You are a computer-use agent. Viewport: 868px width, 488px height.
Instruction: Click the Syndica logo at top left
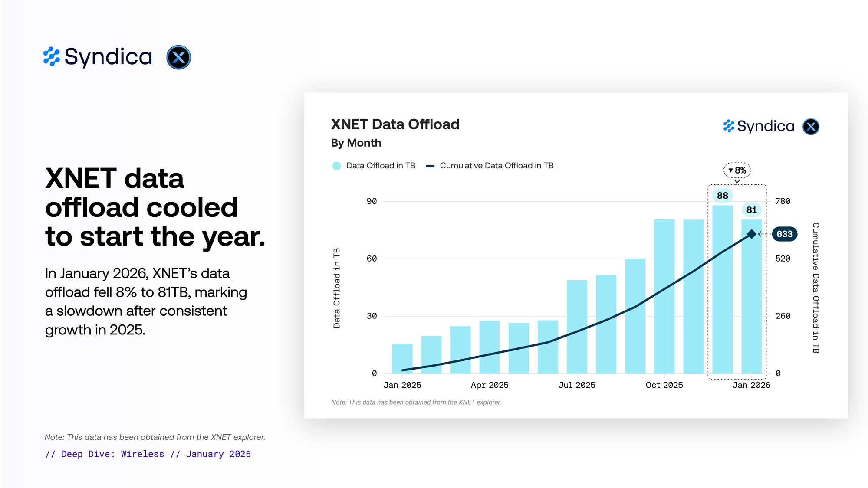pyautogui.click(x=98, y=57)
